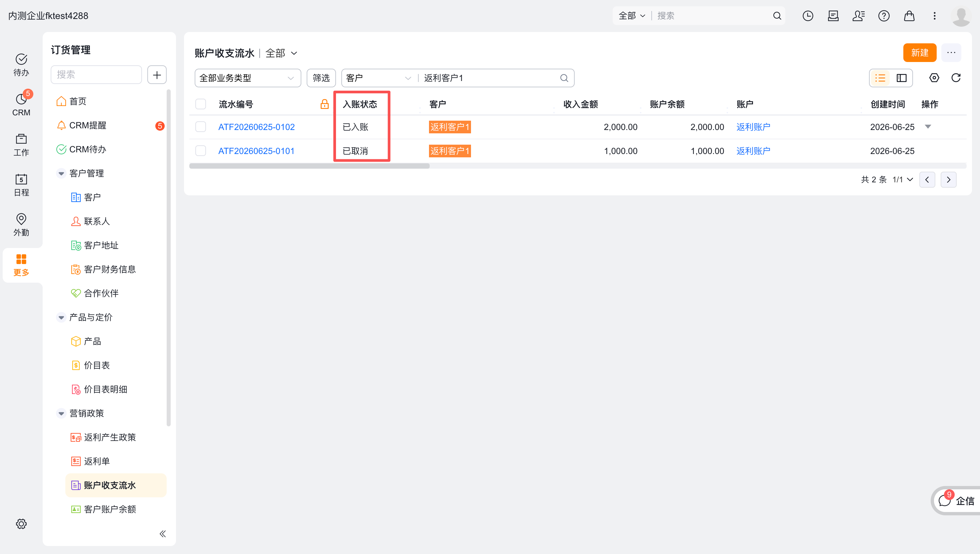The width and height of the screenshot is (980, 554).
Task: Open the ATF20260625-0101 record link
Action: [x=256, y=151]
